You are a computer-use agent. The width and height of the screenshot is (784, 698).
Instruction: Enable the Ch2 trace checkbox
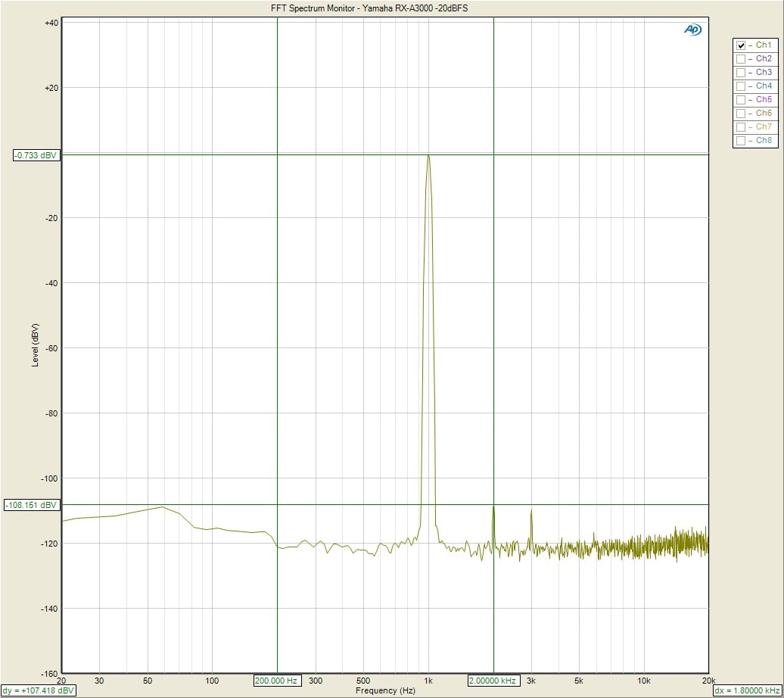pyautogui.click(x=741, y=59)
